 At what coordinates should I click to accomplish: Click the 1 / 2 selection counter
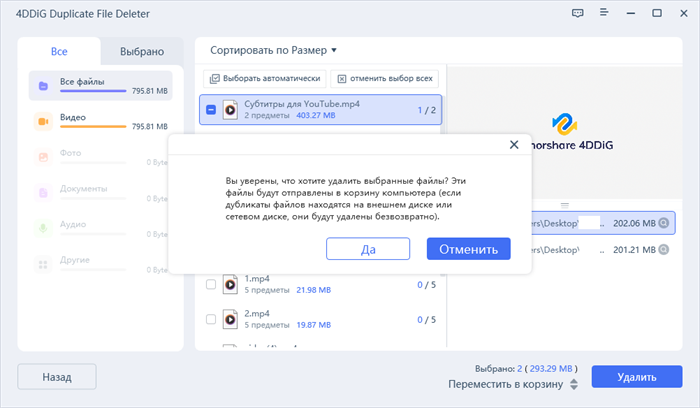(426, 110)
